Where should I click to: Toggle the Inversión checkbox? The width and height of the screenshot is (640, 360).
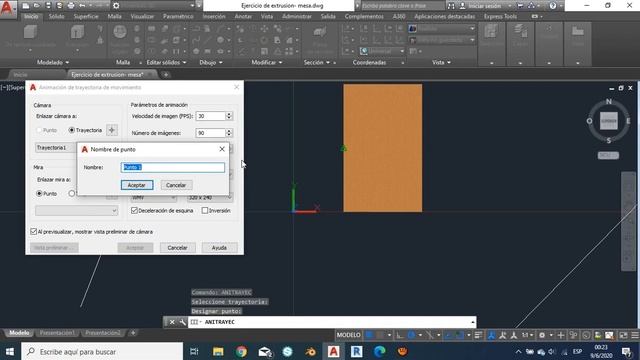pos(205,211)
